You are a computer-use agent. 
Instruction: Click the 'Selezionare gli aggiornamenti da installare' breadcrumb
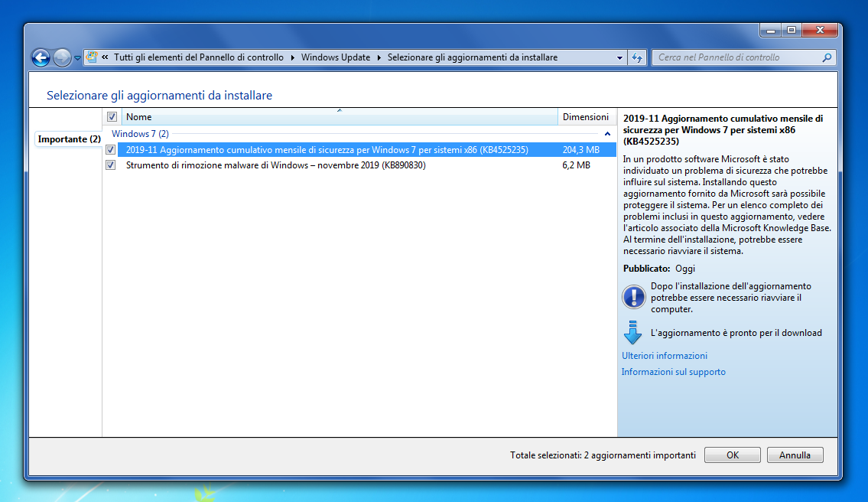pyautogui.click(x=472, y=57)
